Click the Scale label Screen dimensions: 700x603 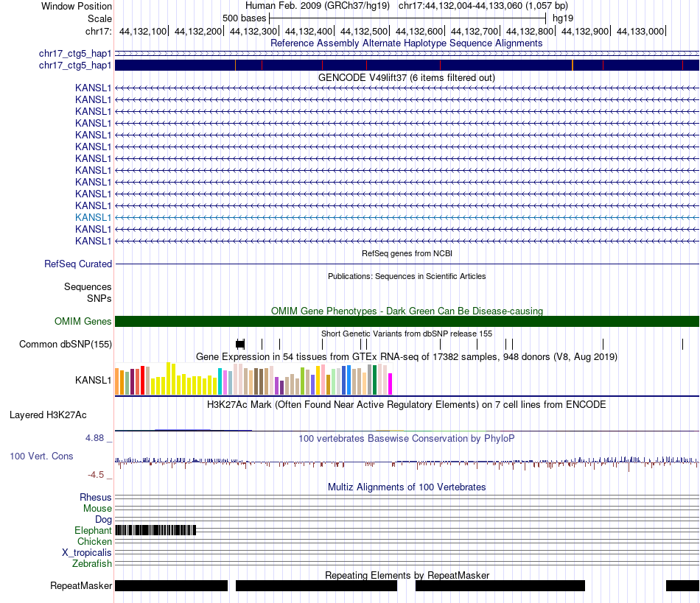tap(99, 18)
